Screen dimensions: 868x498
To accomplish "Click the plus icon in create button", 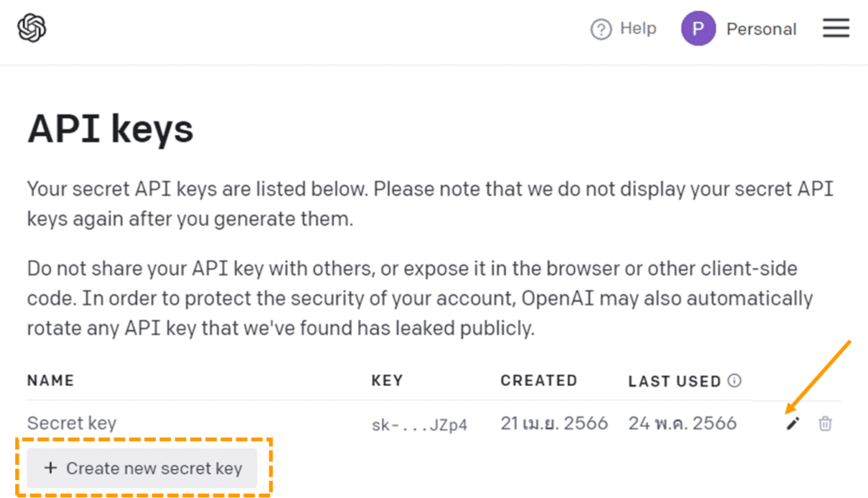I will pyautogui.click(x=50, y=467).
